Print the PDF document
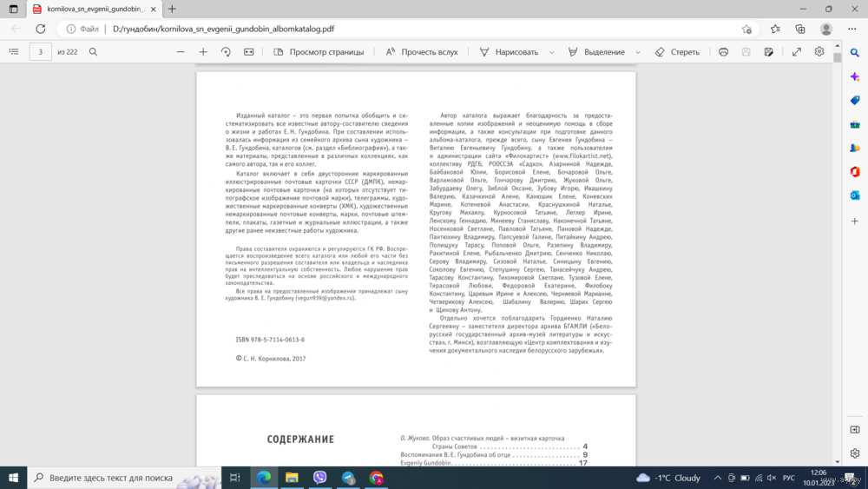 (x=723, y=51)
